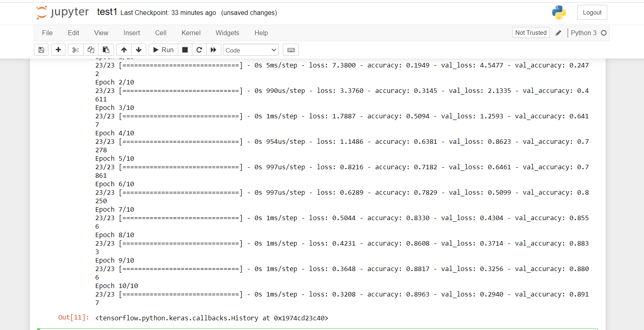
Task: Click the Logout button
Action: [x=592, y=13]
